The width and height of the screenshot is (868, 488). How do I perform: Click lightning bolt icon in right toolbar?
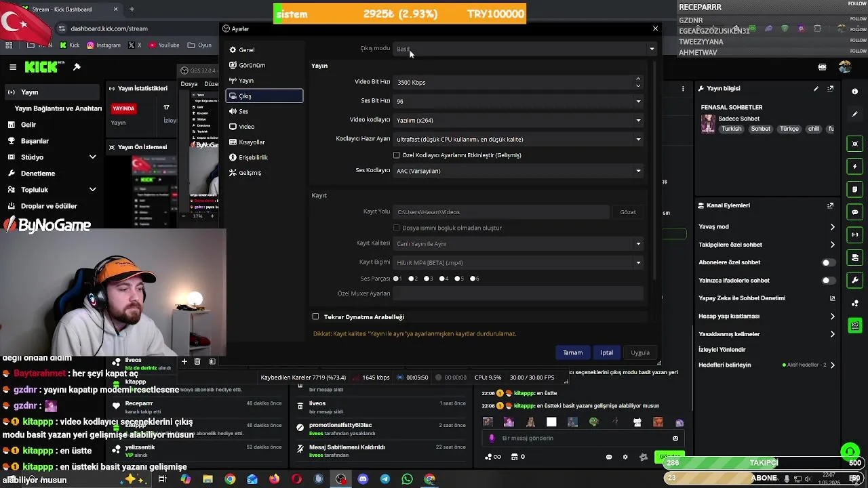coord(854,167)
